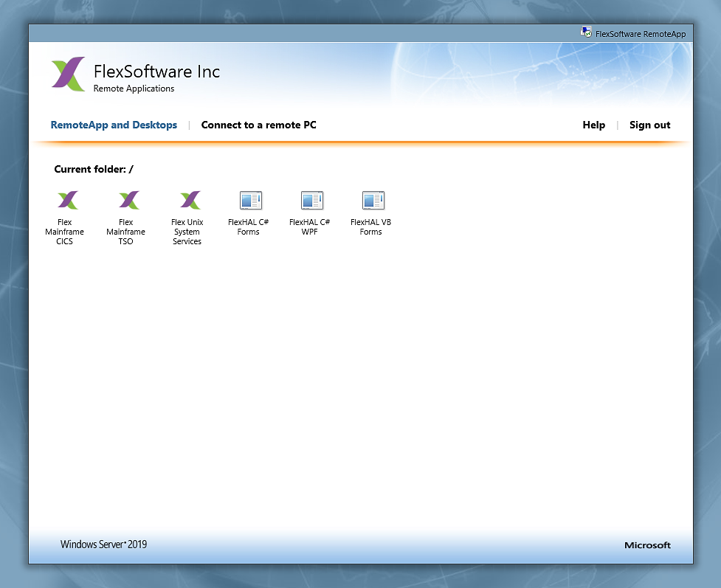Open the Connect to a remote PC tab
The width and height of the screenshot is (721, 588).
[x=258, y=125]
